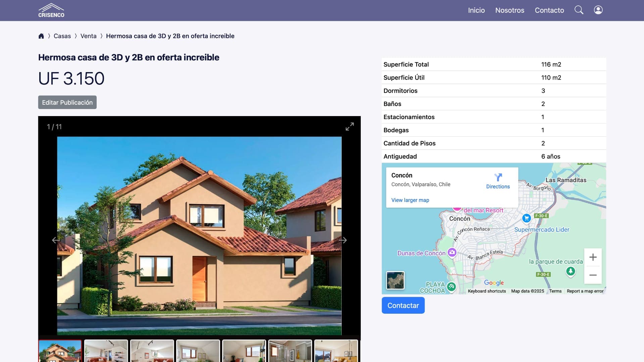Click the Crisenco logo in header

51,10
